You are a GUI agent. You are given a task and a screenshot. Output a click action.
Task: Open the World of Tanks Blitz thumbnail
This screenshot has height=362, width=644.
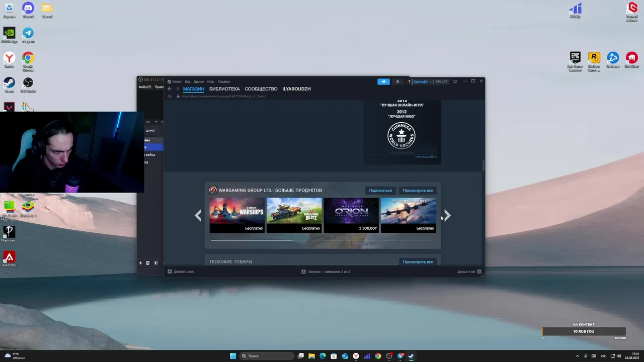[294, 215]
